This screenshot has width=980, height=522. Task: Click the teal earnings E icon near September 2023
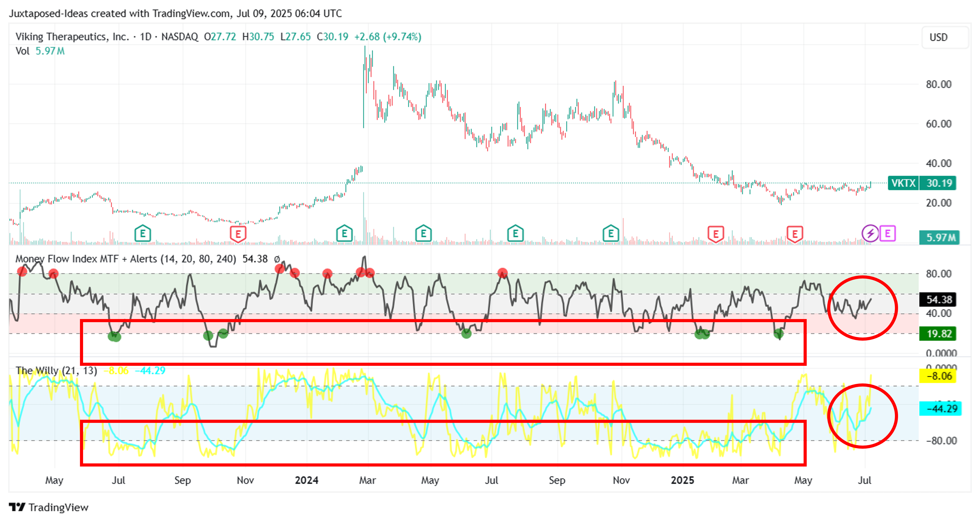coord(143,233)
